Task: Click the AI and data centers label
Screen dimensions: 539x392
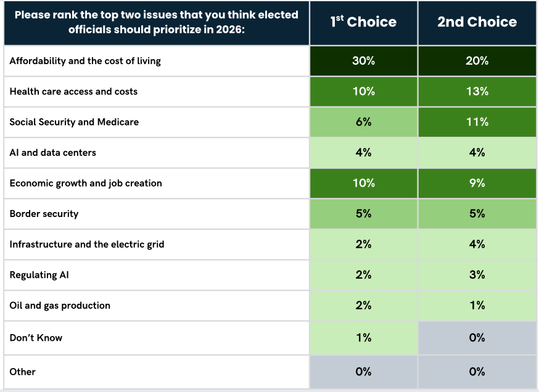Action: [53, 152]
